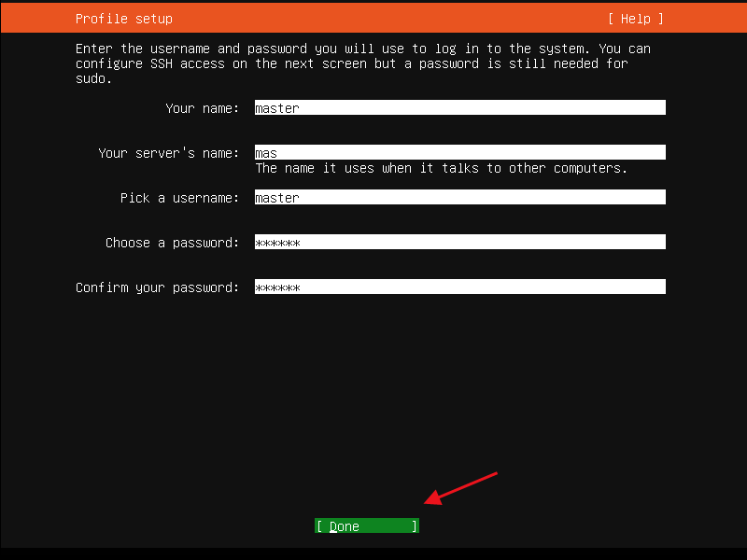Click the Done button

click(x=367, y=525)
